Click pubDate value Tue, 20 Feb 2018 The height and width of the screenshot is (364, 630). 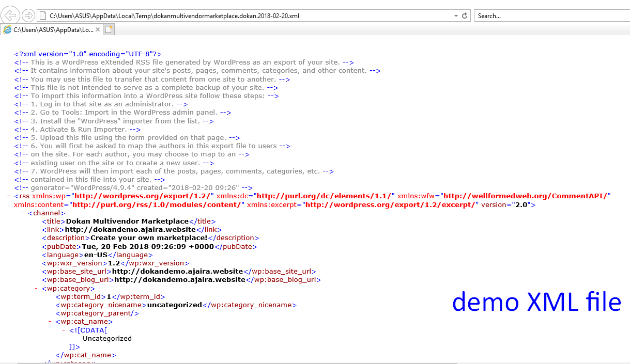click(148, 246)
